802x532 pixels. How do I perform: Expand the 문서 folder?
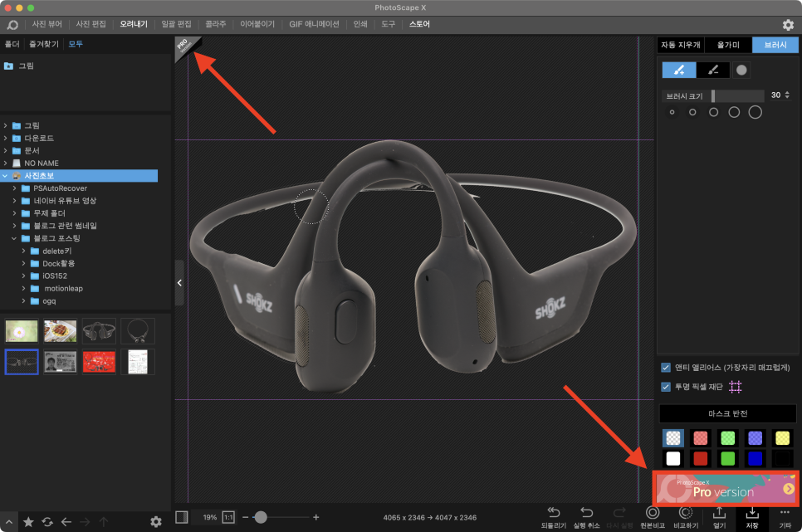coord(6,150)
